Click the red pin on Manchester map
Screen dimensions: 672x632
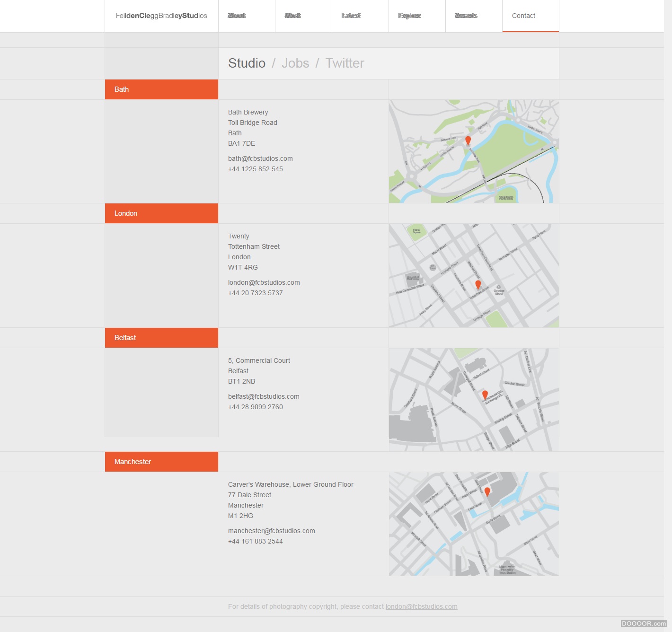pos(487,492)
